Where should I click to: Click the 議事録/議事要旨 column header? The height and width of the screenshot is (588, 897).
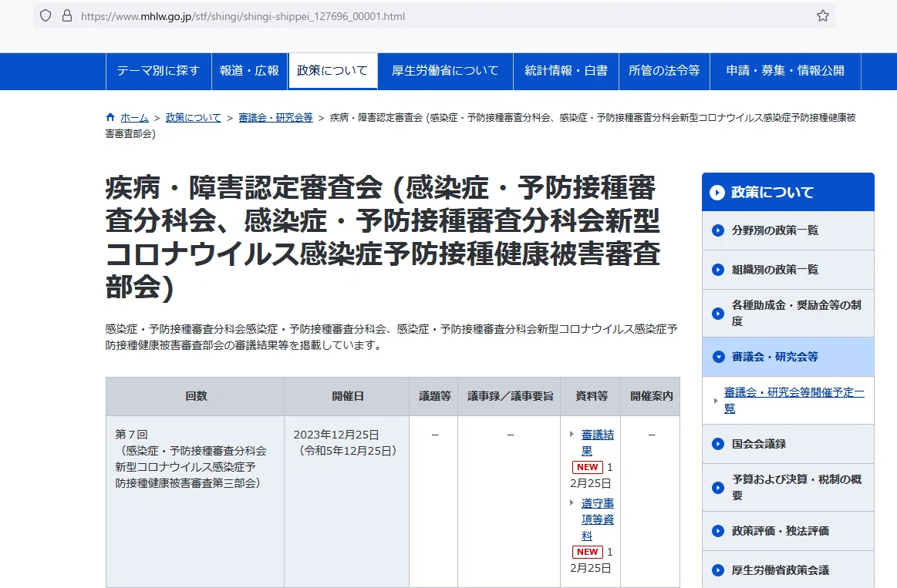510,396
